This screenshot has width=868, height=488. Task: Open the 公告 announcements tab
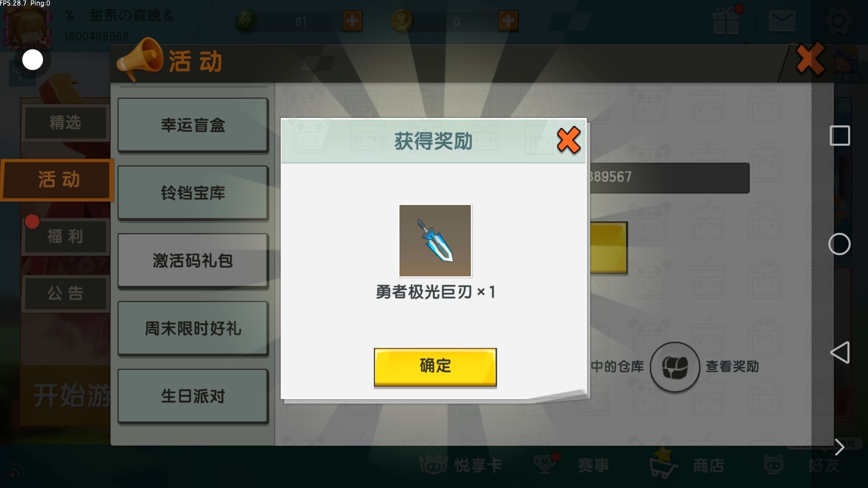(65, 293)
